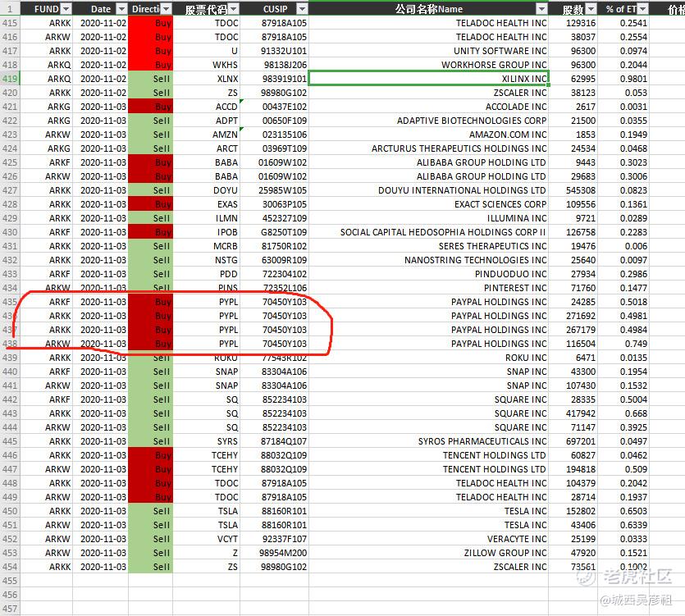Click the SERES THERAPEUTICS INC cell
The image size is (685, 616).
pos(428,246)
